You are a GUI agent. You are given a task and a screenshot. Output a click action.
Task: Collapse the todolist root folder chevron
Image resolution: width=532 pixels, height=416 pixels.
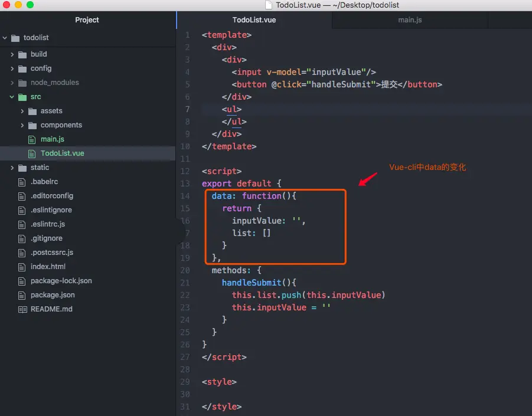click(x=5, y=38)
